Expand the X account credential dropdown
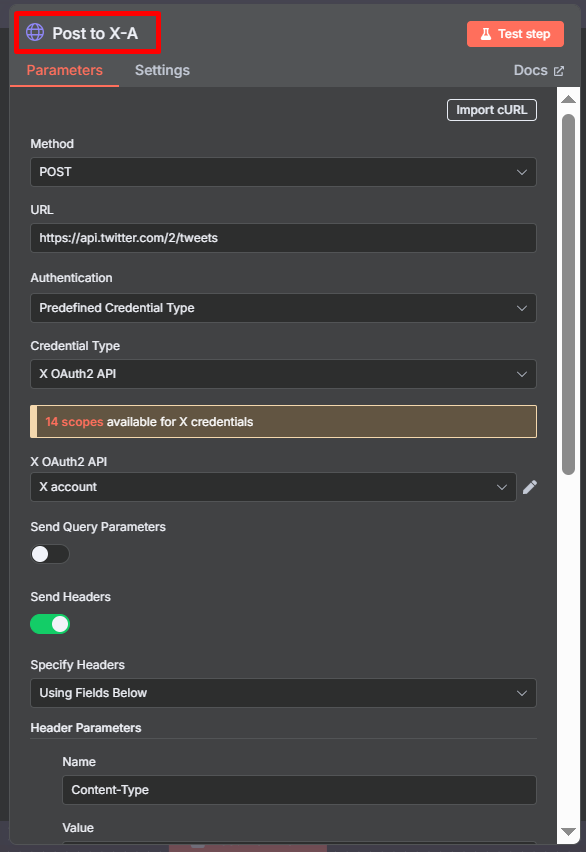 point(273,487)
